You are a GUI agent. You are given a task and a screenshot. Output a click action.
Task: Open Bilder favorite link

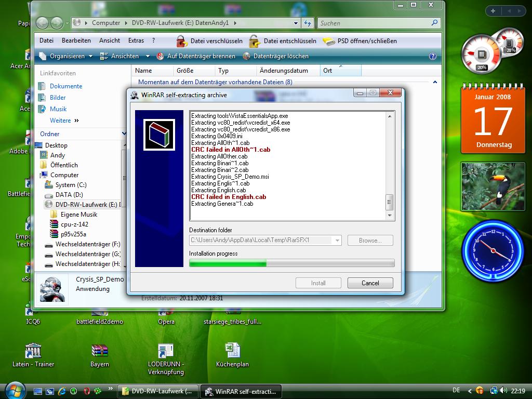click(58, 98)
